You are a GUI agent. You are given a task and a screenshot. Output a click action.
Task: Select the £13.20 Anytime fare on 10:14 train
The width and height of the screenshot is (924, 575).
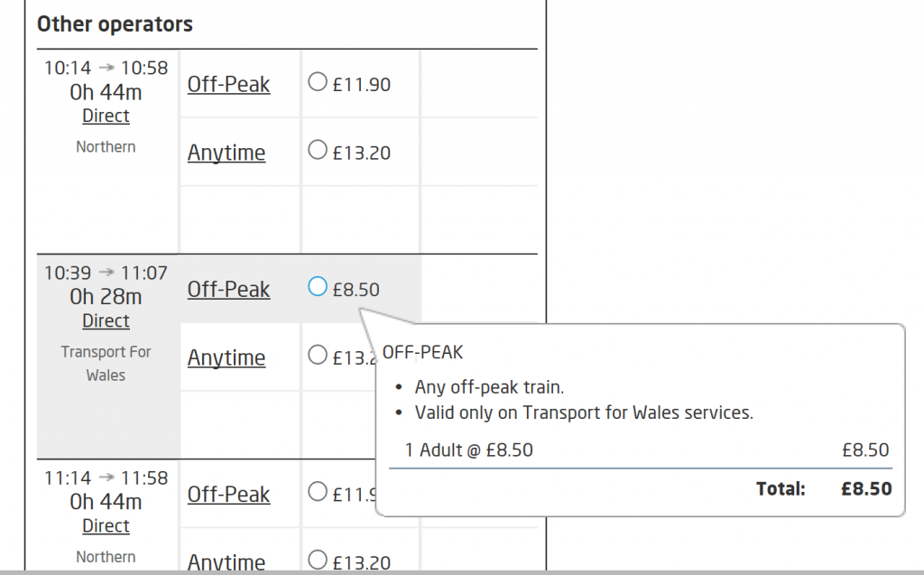click(317, 150)
